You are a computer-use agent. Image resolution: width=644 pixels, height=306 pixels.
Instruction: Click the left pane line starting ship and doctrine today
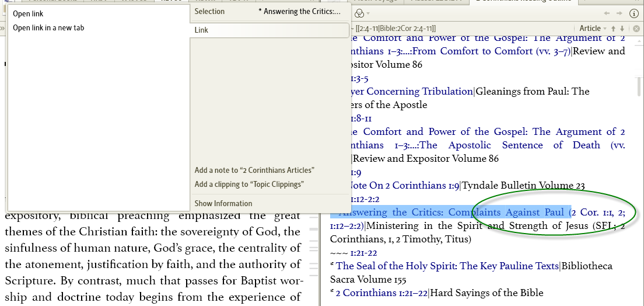pyautogui.click(x=152, y=297)
